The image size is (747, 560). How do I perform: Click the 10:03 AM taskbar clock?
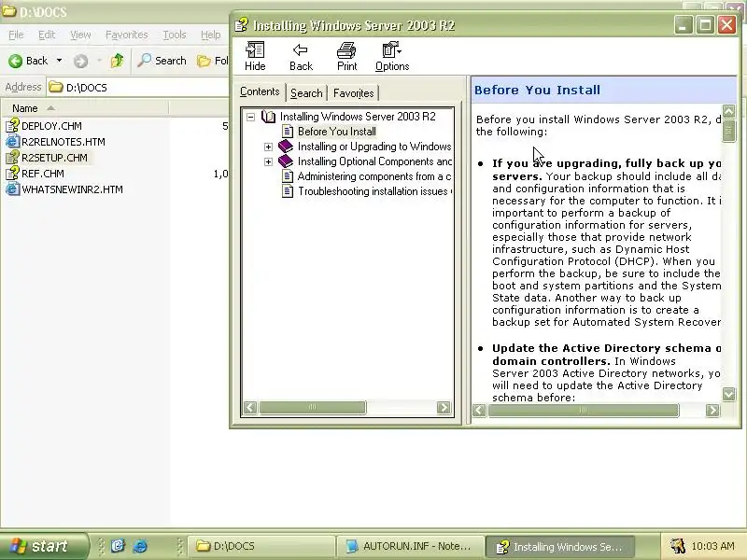(x=712, y=546)
